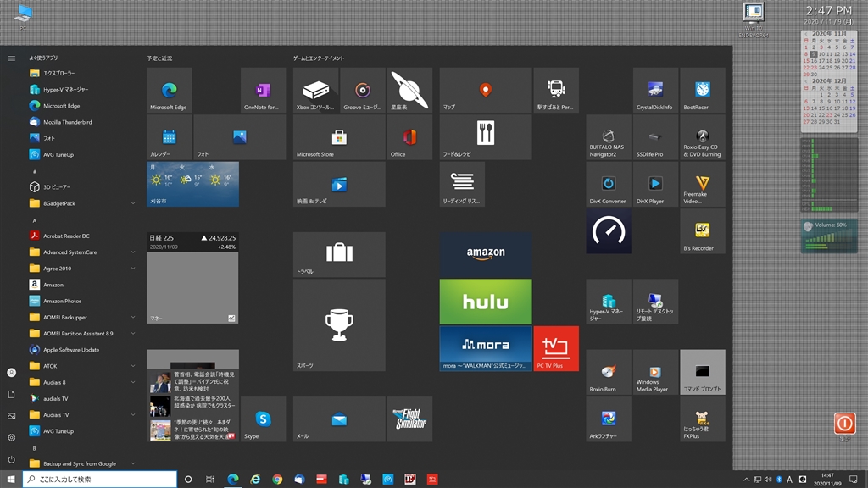Image resolution: width=868 pixels, height=488 pixels.
Task: Open Chrome from the taskbar
Action: coord(277,480)
